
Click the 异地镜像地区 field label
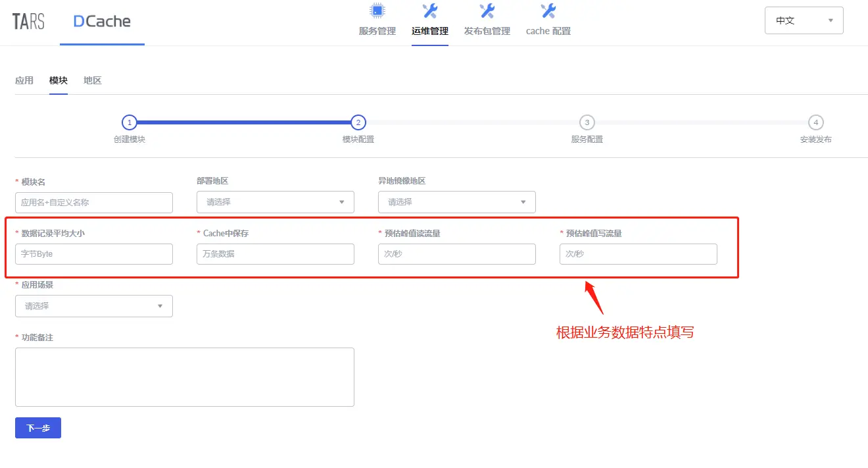(402, 180)
